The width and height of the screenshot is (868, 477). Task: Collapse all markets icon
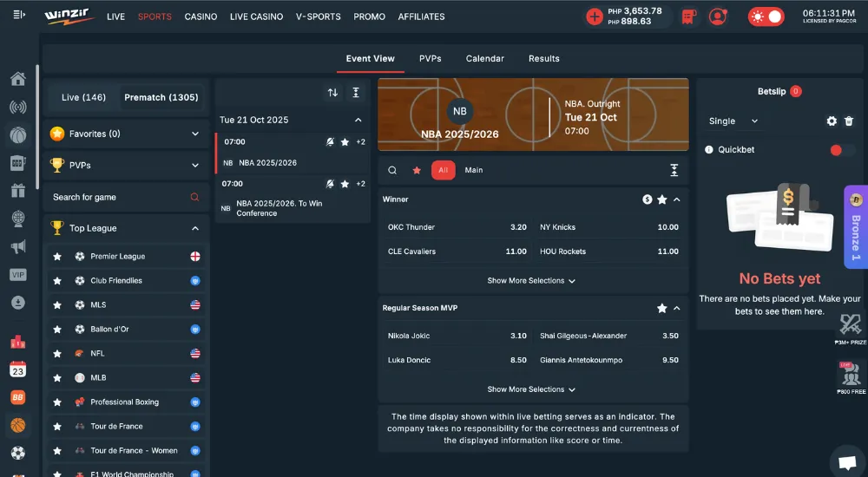click(674, 171)
